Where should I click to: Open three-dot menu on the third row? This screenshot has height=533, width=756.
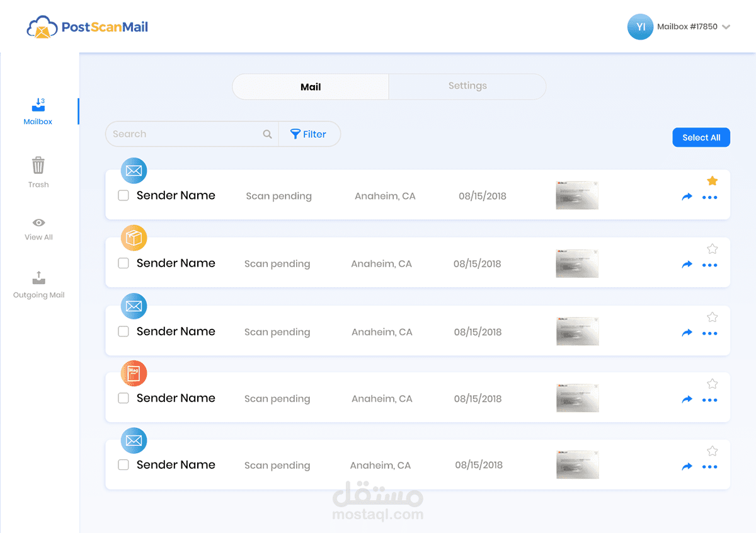tap(710, 333)
